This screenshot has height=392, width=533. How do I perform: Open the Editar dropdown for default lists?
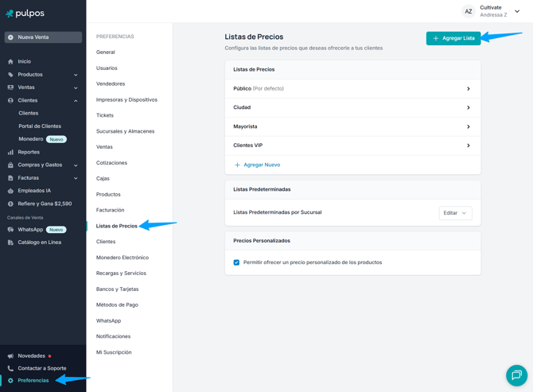pyautogui.click(x=455, y=213)
